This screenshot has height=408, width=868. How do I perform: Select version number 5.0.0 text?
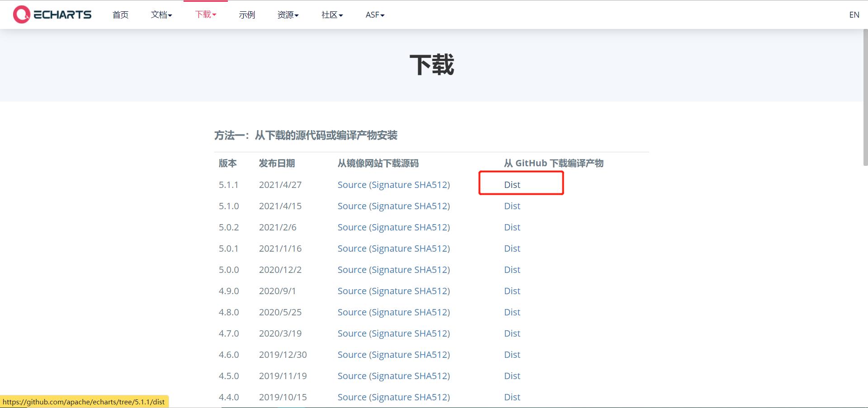[228, 270]
